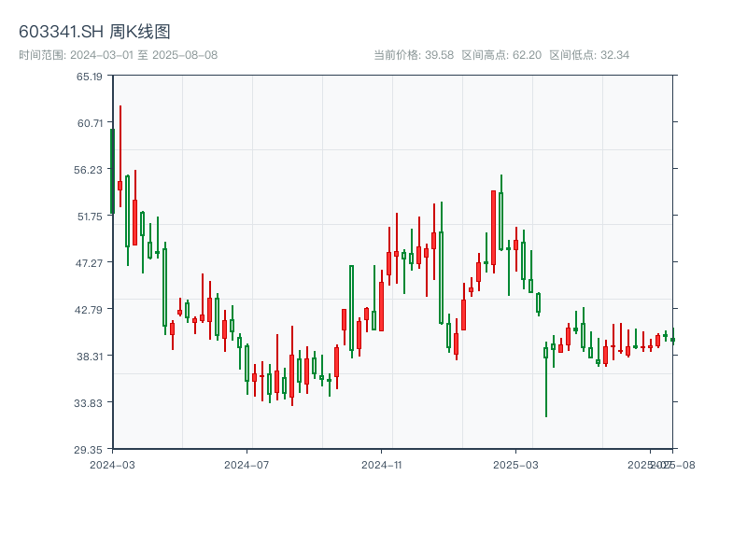Click the x-axis label 2024-07
747x560 pixels.
247,465
